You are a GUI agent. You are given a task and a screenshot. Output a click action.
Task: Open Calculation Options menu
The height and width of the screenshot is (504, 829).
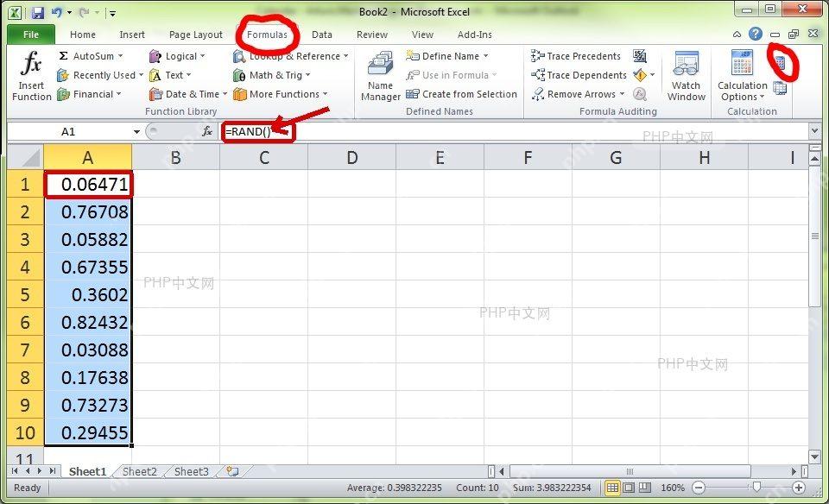point(743,76)
